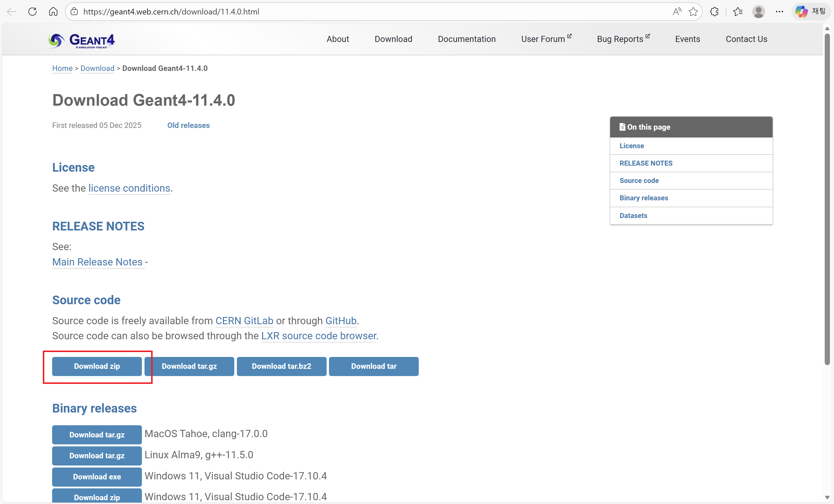This screenshot has height=504, width=834.
Task: Open the browser Extensions panel
Action: pos(714,12)
